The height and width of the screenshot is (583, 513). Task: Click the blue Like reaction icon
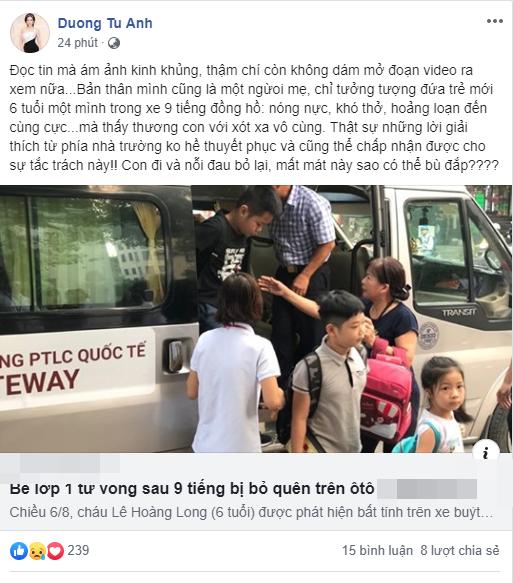click(x=19, y=551)
